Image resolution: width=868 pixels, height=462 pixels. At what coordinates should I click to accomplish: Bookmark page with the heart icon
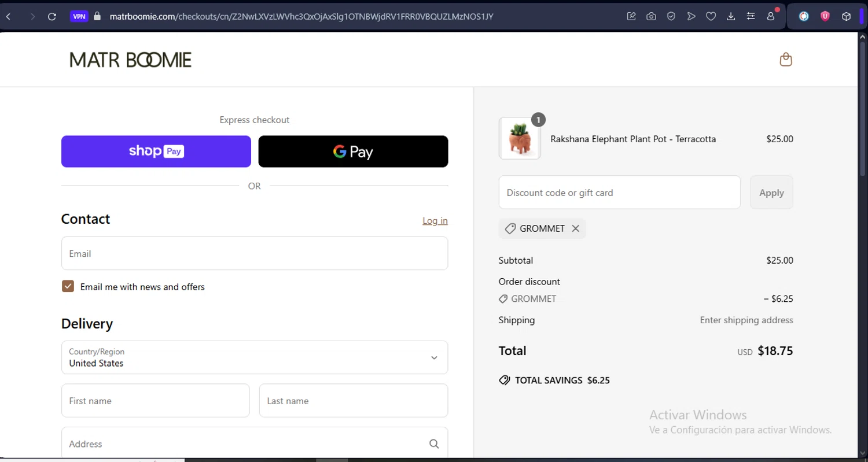711,17
